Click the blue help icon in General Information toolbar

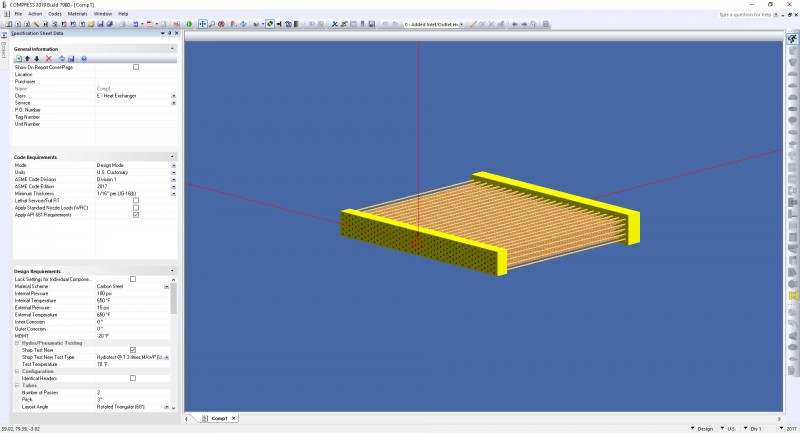[x=84, y=58]
